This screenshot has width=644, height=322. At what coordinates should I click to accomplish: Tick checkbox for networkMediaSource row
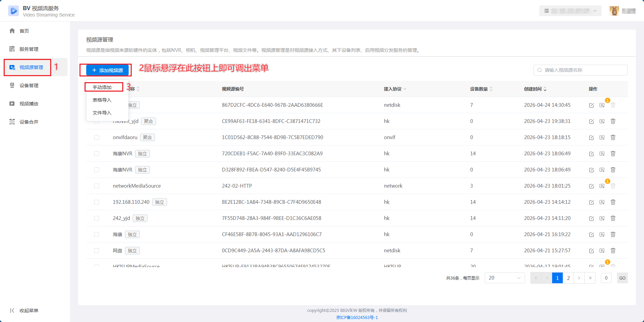tap(97, 186)
